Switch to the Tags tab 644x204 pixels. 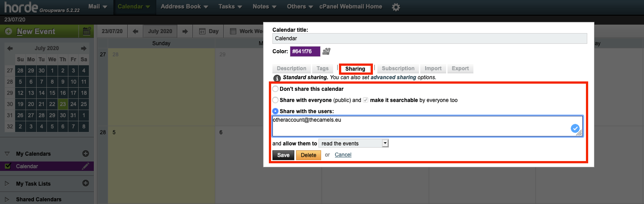coord(322,68)
